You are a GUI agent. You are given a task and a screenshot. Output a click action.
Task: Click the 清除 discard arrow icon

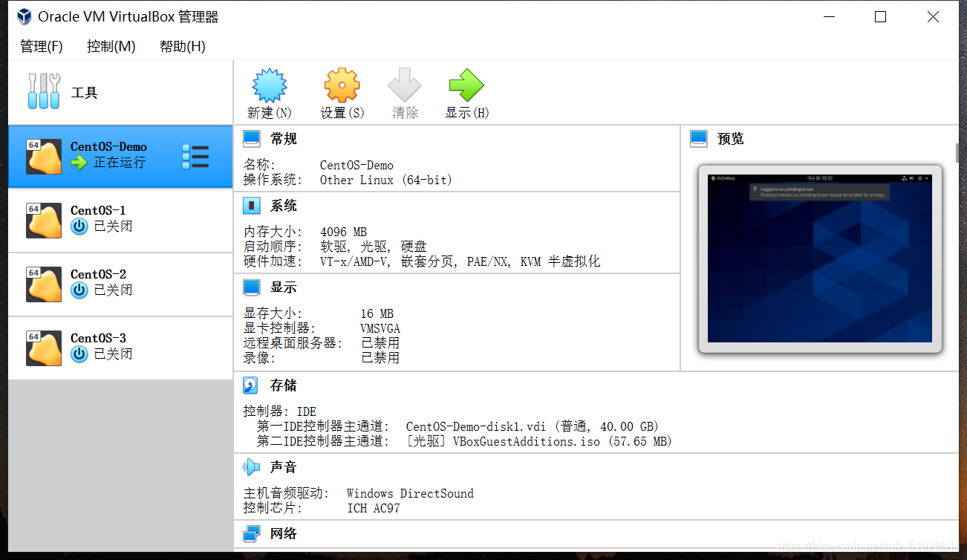coord(405,85)
